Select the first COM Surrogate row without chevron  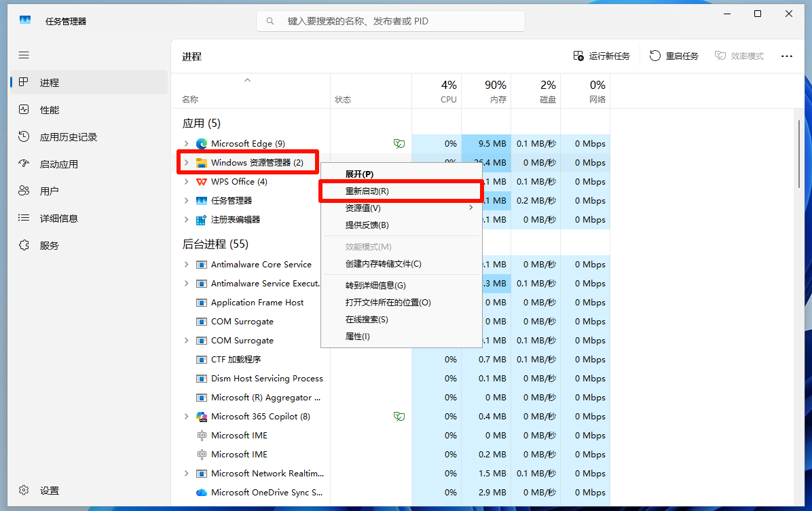[x=251, y=322]
